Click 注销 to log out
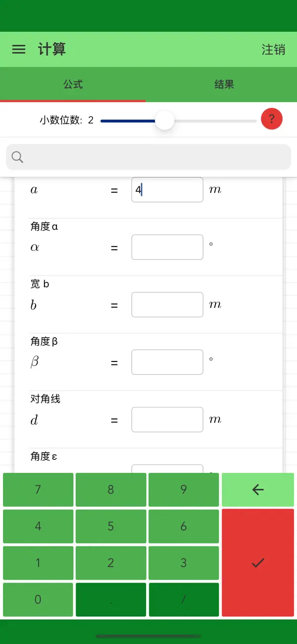Screen dimensions: 297x644 [x=274, y=50]
